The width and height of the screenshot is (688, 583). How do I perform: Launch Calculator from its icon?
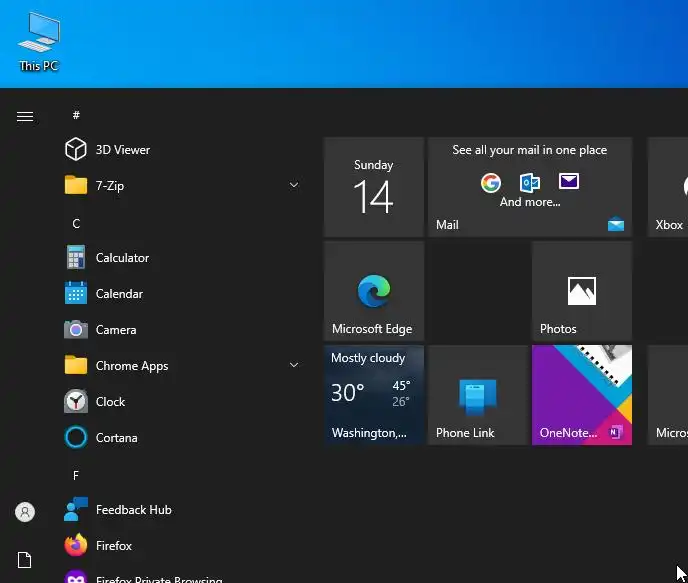coord(76,257)
